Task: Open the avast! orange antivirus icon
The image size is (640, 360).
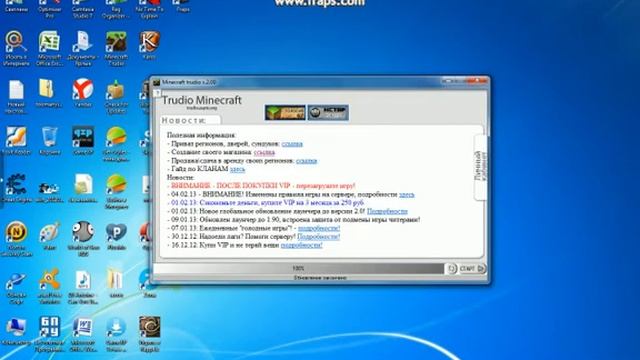Action: 49,280
